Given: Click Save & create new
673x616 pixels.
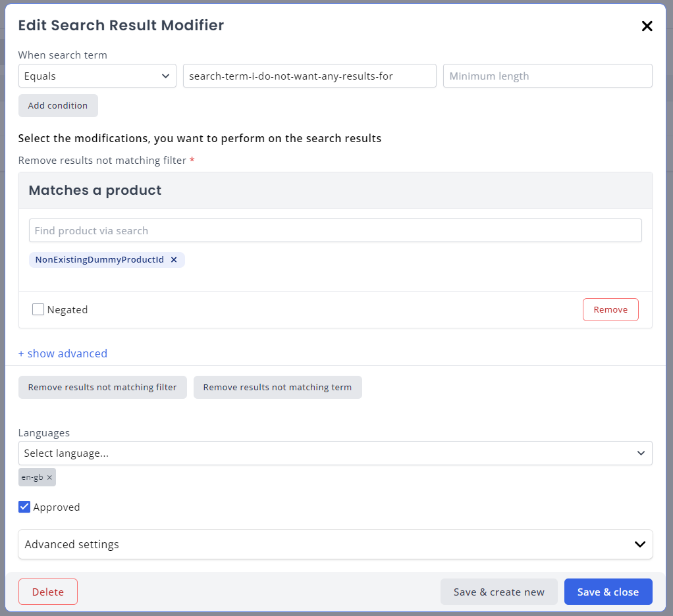Looking at the screenshot, I should (x=498, y=591).
